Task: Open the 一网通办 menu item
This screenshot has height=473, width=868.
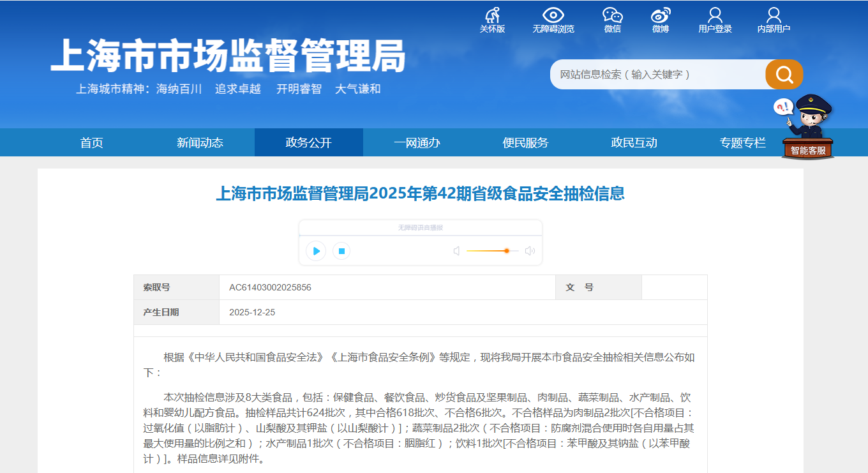Action: [x=417, y=142]
